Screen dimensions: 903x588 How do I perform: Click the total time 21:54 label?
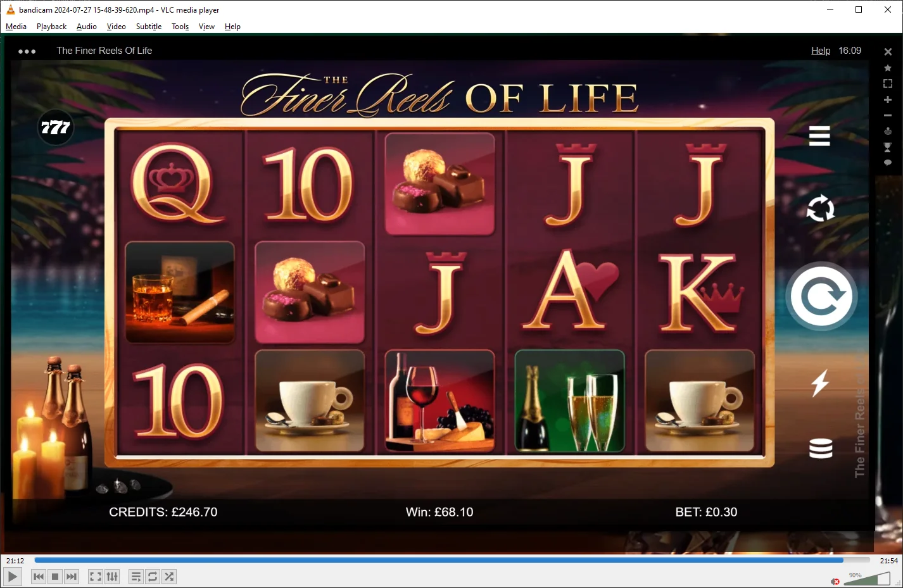[x=889, y=561]
